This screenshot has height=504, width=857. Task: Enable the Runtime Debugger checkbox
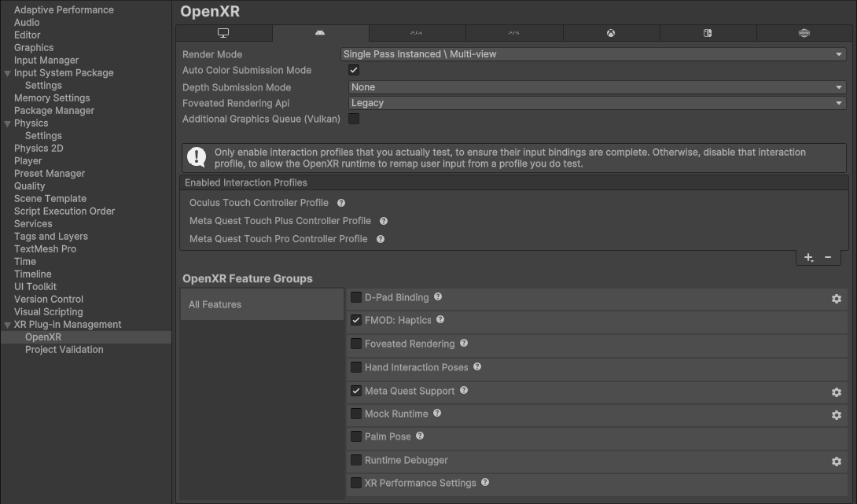[356, 460]
